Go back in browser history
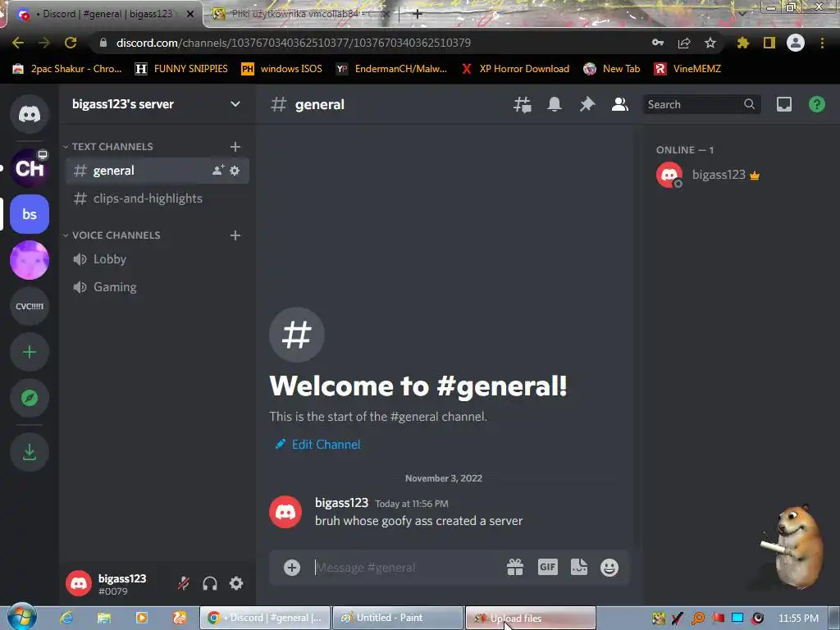The width and height of the screenshot is (840, 630). coord(18,43)
